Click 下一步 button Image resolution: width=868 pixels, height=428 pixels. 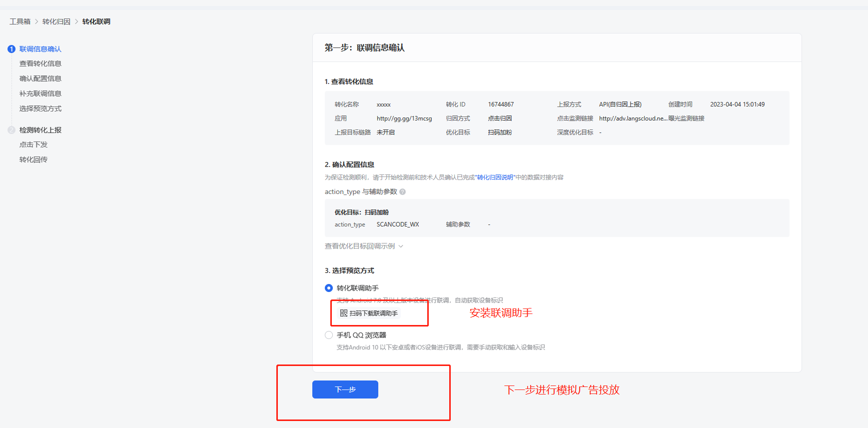(345, 389)
